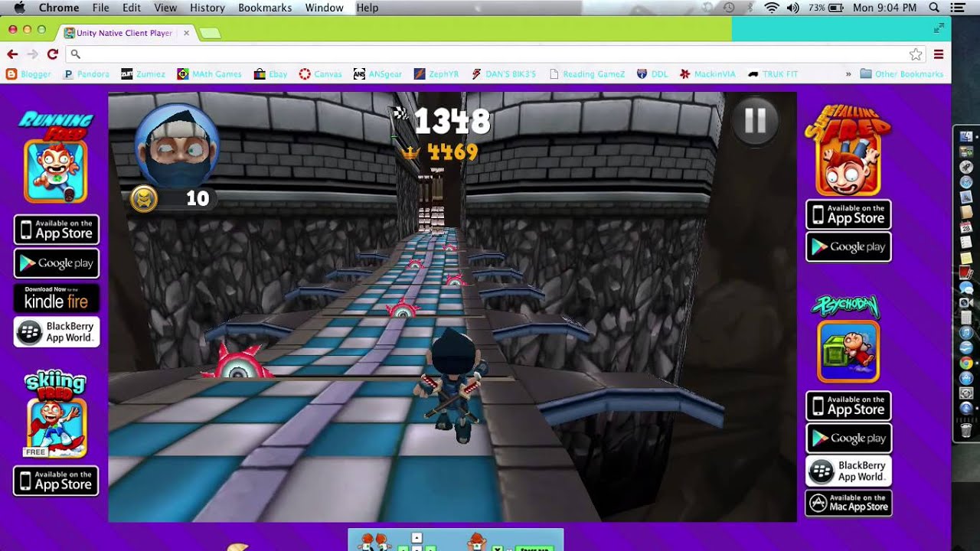Open the Other Bookmarks folder
The height and width of the screenshot is (551, 980).
click(902, 74)
